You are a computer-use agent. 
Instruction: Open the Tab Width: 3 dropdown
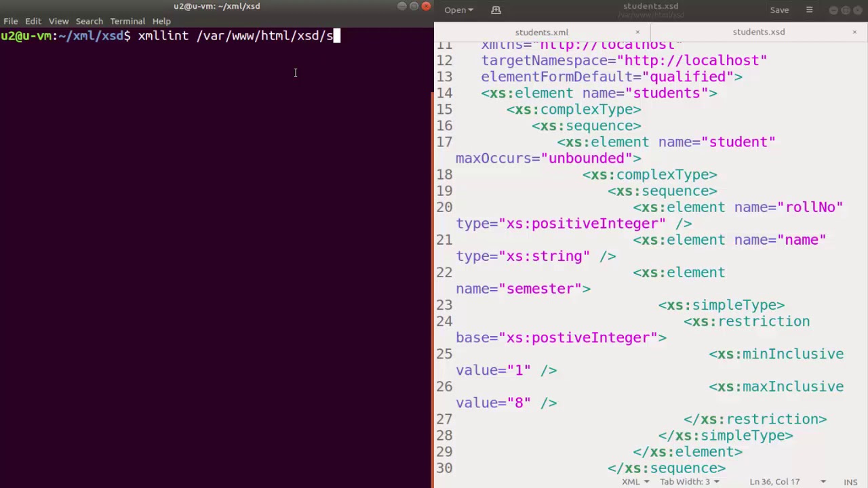690,482
